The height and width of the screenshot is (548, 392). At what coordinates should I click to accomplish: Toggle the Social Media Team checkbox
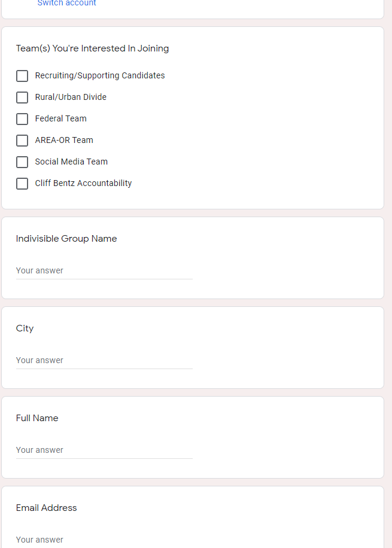(22, 162)
